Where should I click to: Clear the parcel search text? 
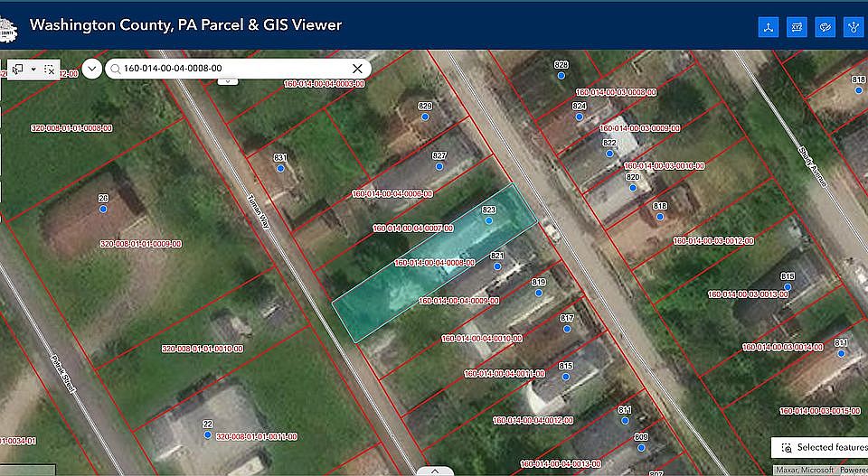[x=357, y=69]
